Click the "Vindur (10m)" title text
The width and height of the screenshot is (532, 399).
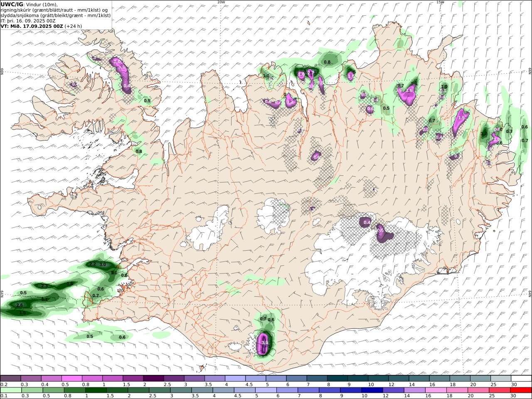(x=43, y=5)
